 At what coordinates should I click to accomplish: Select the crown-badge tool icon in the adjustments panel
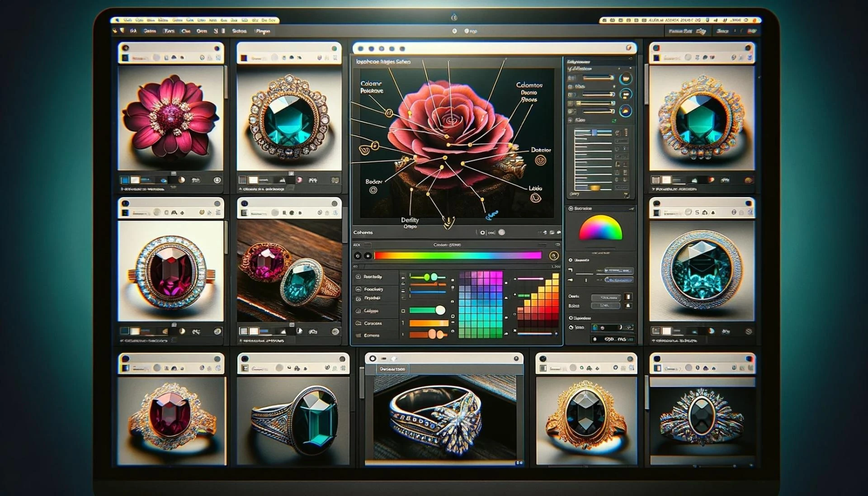click(x=626, y=78)
